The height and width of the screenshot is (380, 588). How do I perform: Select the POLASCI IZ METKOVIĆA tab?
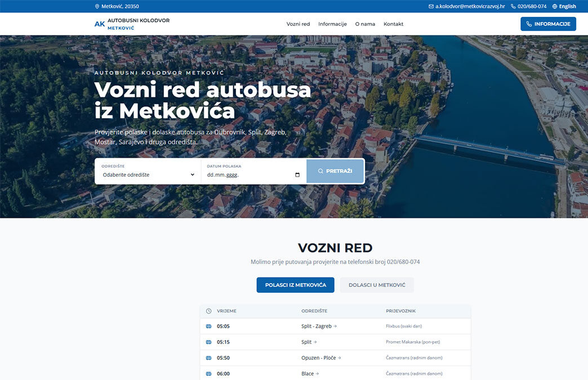(x=295, y=285)
